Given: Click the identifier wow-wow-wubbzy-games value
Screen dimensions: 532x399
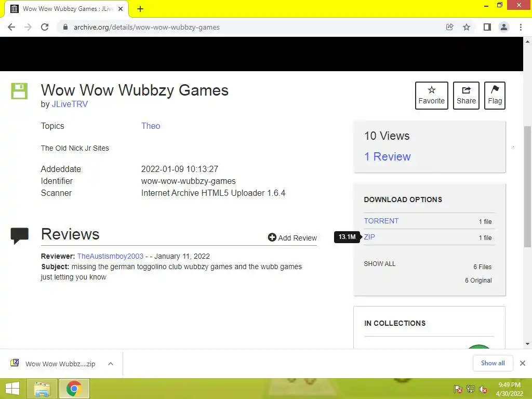Looking at the screenshot, I should click(188, 181).
